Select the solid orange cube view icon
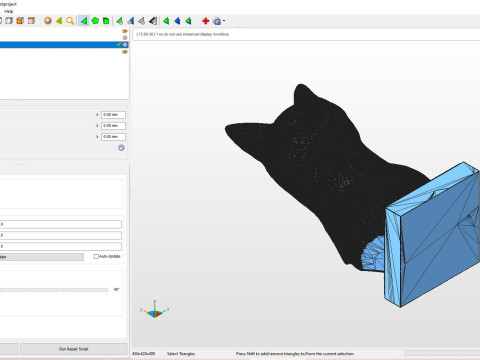 tap(20, 21)
